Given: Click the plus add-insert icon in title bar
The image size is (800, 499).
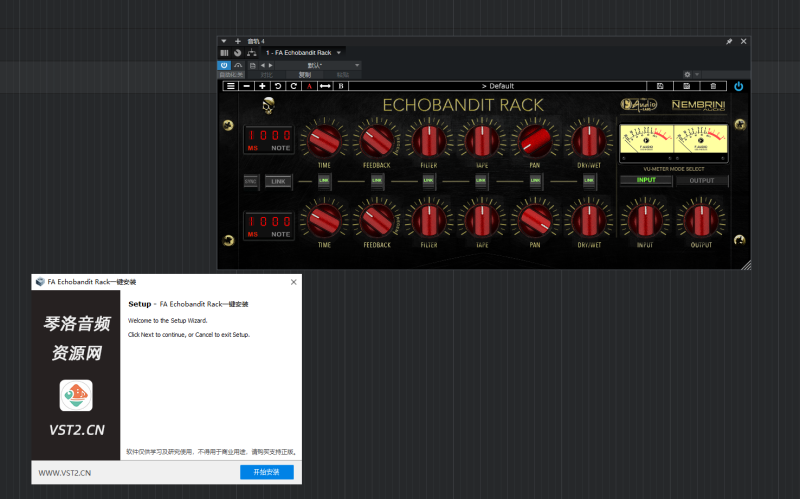Looking at the screenshot, I should (238, 41).
